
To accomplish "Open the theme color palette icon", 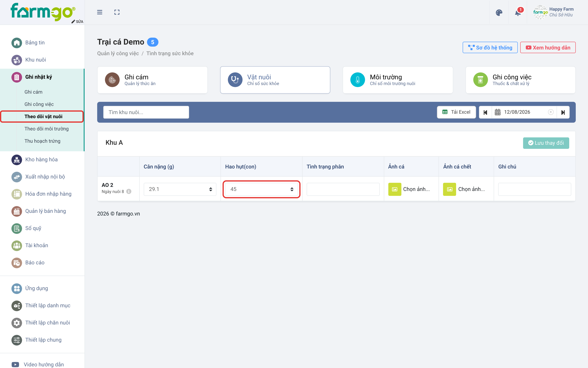I will point(499,13).
